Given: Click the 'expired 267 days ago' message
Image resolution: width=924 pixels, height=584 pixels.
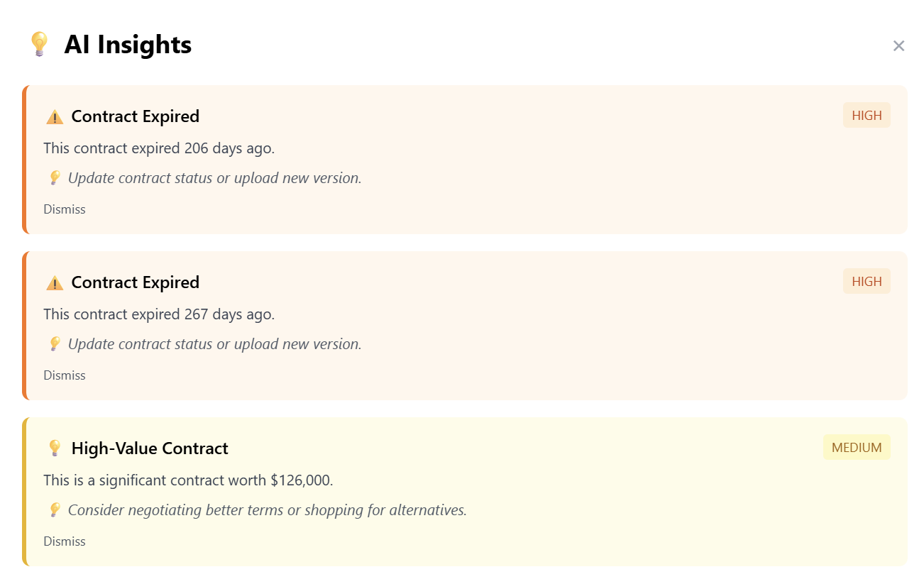Looking at the screenshot, I should [x=159, y=314].
